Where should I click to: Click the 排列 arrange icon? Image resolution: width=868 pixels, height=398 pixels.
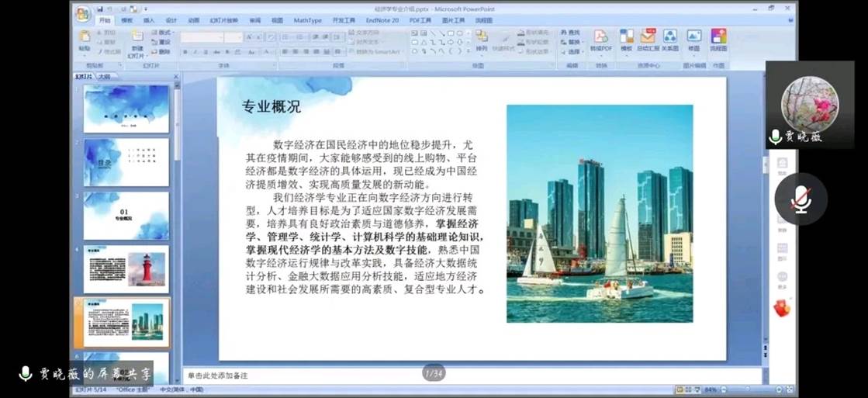[482, 40]
